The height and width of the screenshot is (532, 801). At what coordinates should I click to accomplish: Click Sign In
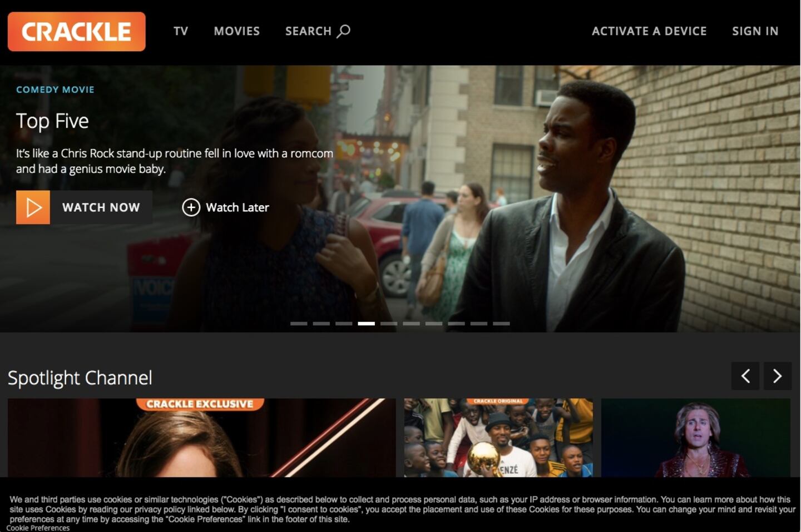point(755,31)
